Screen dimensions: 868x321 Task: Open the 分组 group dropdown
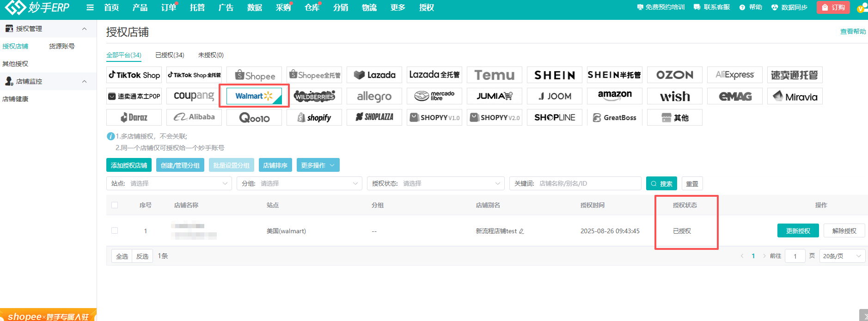pos(300,183)
